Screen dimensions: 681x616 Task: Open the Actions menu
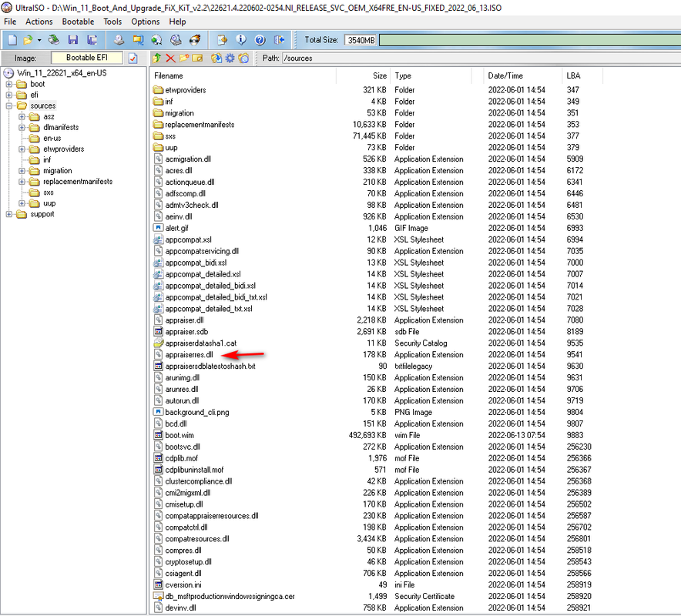39,22
